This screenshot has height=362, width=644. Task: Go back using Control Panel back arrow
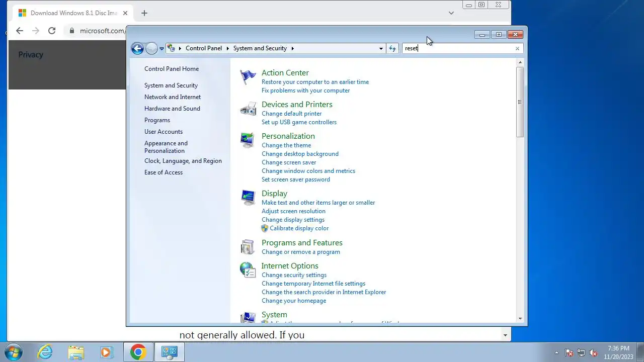137,48
